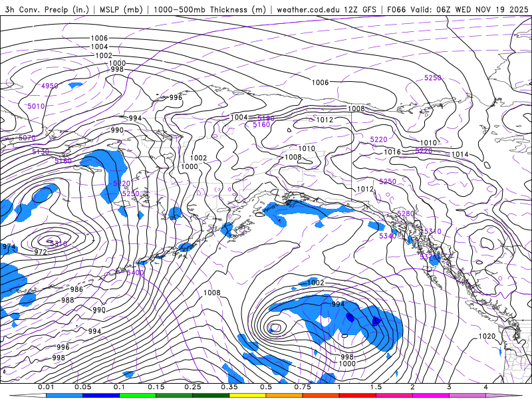Click the 'F066' forecast hour text
The width and height of the screenshot is (532, 399).
click(396, 9)
